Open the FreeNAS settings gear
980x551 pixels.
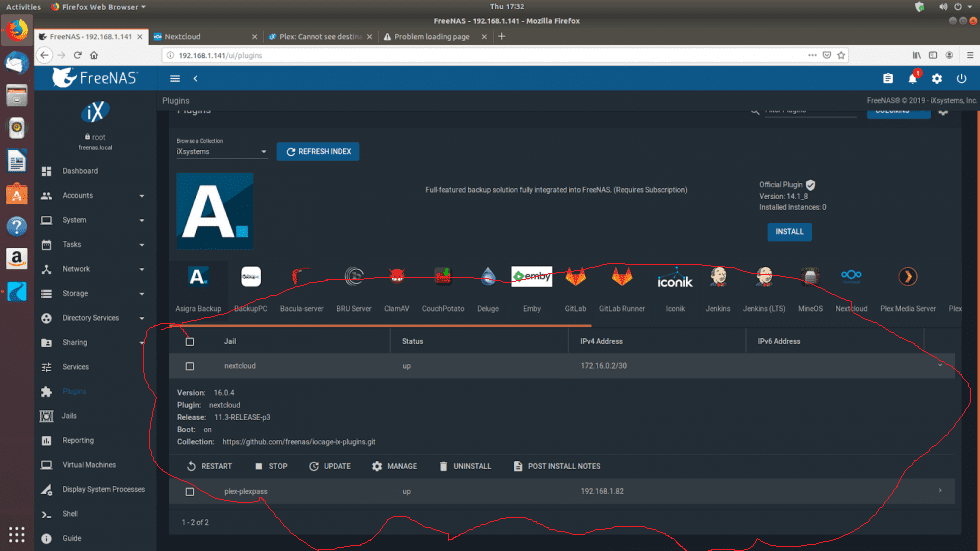pyautogui.click(x=936, y=79)
